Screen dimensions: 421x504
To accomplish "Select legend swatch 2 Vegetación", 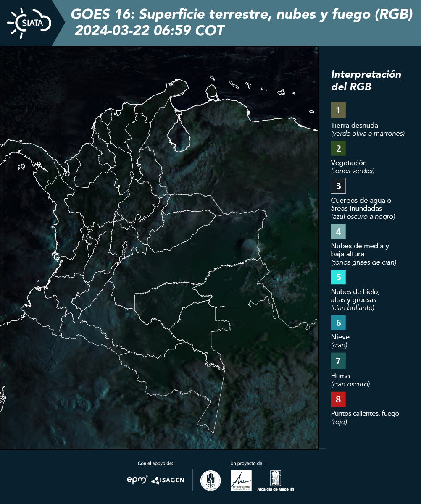I will point(338,148).
